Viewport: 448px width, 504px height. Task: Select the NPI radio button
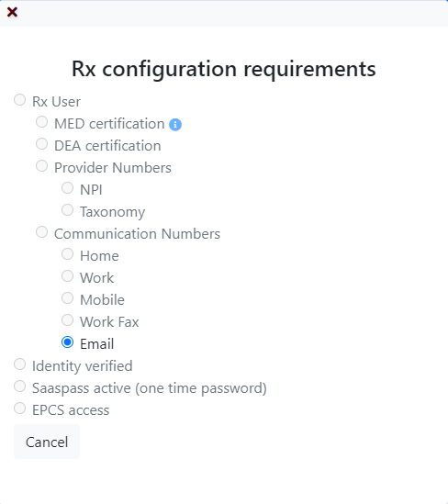pyautogui.click(x=68, y=188)
